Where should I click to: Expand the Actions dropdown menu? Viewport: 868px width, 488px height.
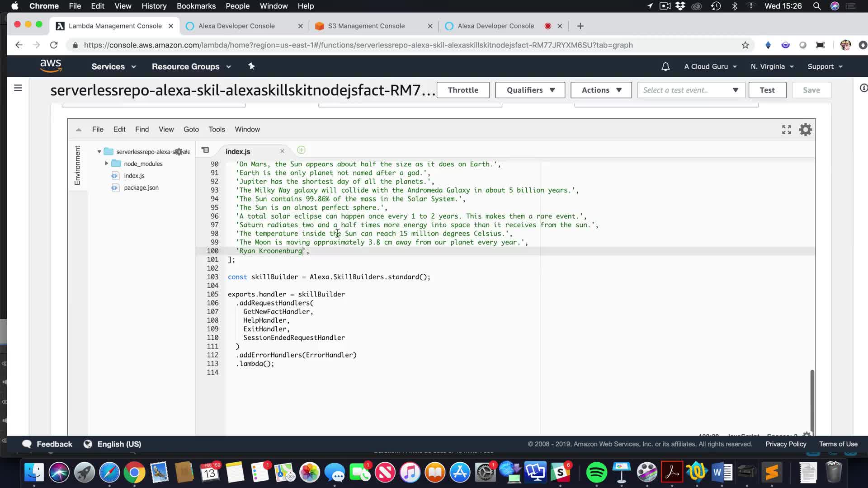601,90
